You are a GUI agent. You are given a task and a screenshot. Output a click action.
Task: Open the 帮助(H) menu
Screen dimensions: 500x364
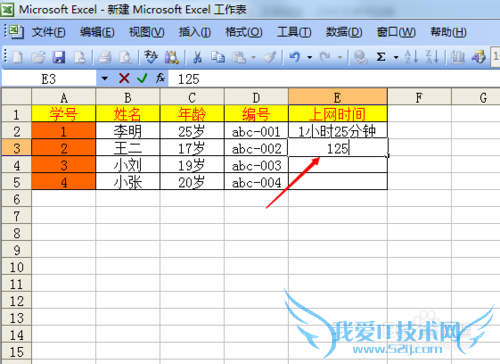tap(448, 32)
